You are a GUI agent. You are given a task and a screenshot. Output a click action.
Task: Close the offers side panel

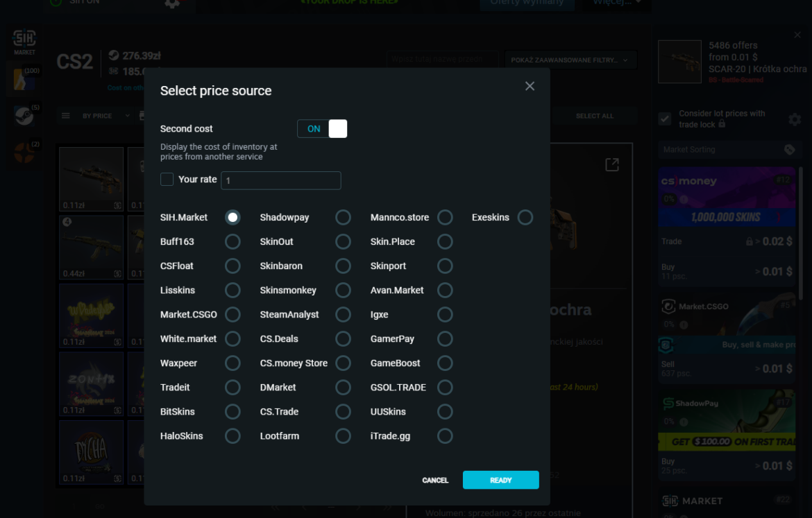[x=797, y=35]
